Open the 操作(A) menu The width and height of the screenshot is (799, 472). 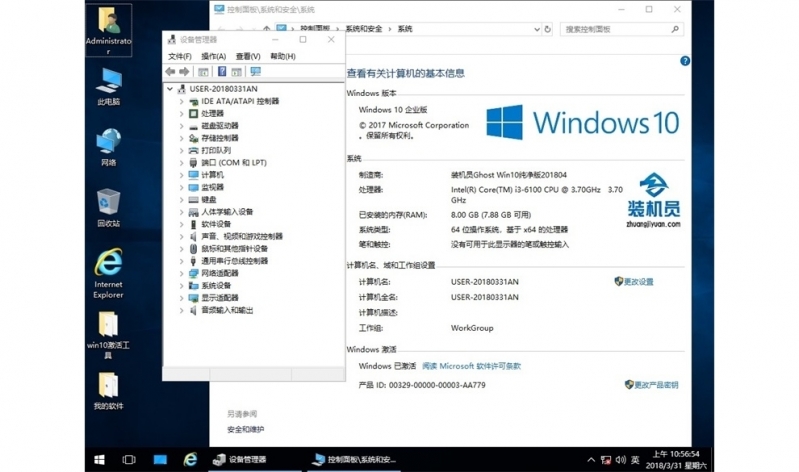click(x=213, y=56)
